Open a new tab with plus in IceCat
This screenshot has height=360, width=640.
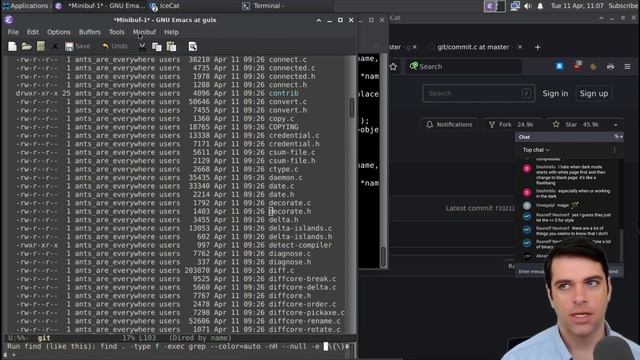[x=538, y=47]
